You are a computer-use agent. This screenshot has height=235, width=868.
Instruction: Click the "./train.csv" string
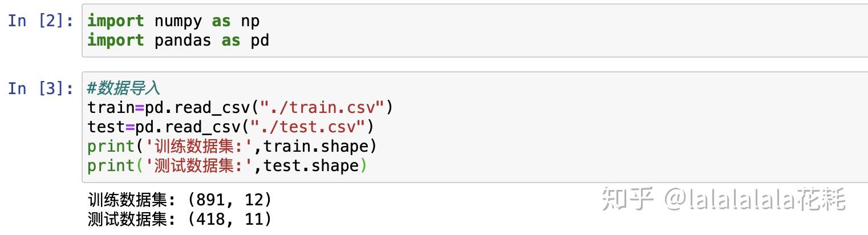coord(322,107)
